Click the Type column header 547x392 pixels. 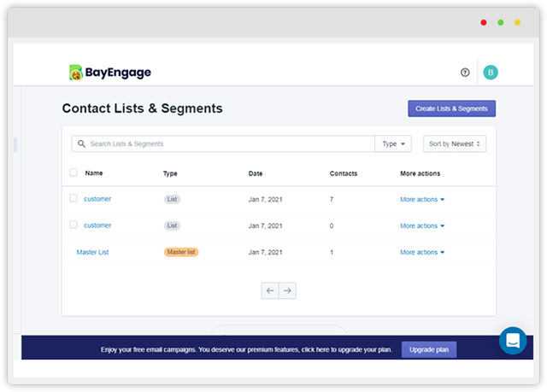coord(170,173)
